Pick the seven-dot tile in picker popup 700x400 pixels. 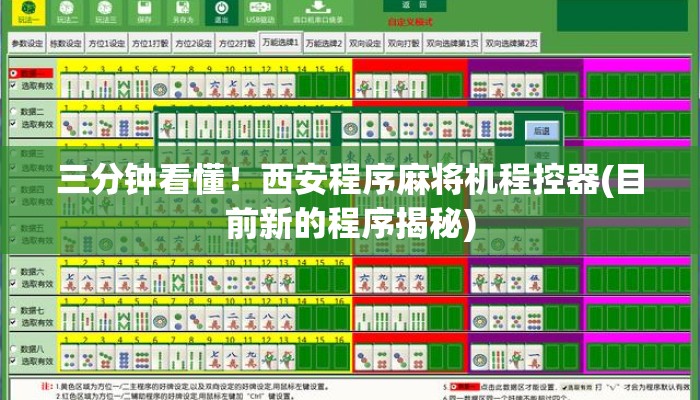tap(467, 127)
